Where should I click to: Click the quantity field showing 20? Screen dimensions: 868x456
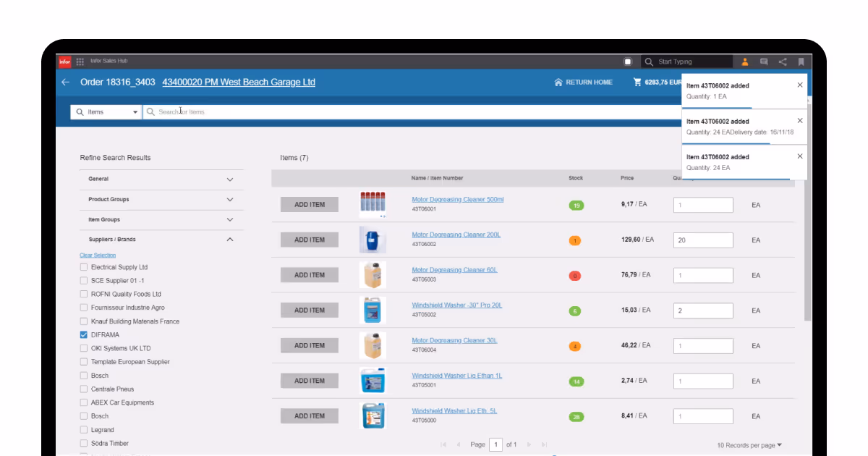pyautogui.click(x=702, y=240)
